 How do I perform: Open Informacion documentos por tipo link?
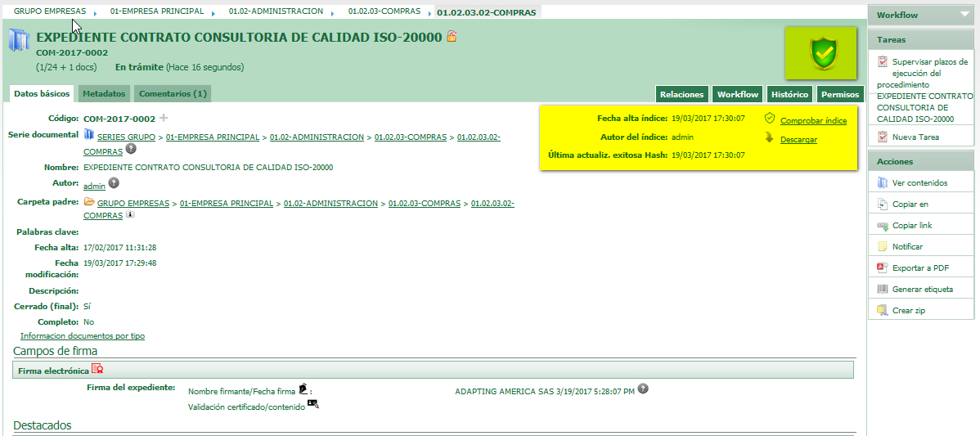click(x=82, y=336)
